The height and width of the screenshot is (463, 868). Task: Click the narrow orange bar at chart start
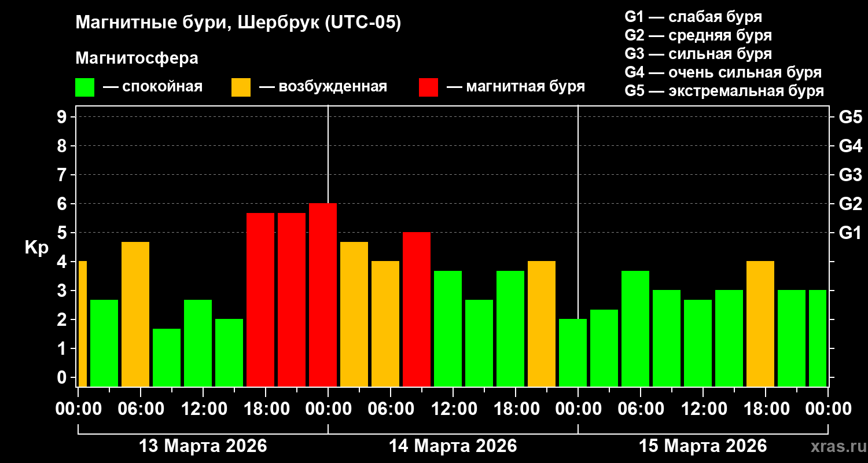pyautogui.click(x=83, y=324)
